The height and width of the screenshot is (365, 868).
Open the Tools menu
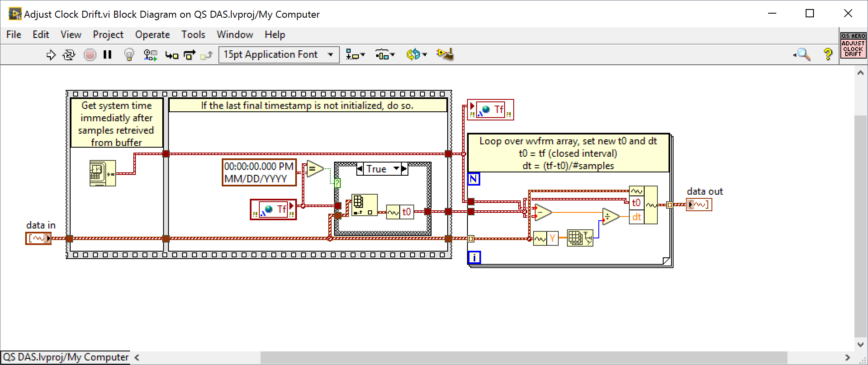(193, 35)
